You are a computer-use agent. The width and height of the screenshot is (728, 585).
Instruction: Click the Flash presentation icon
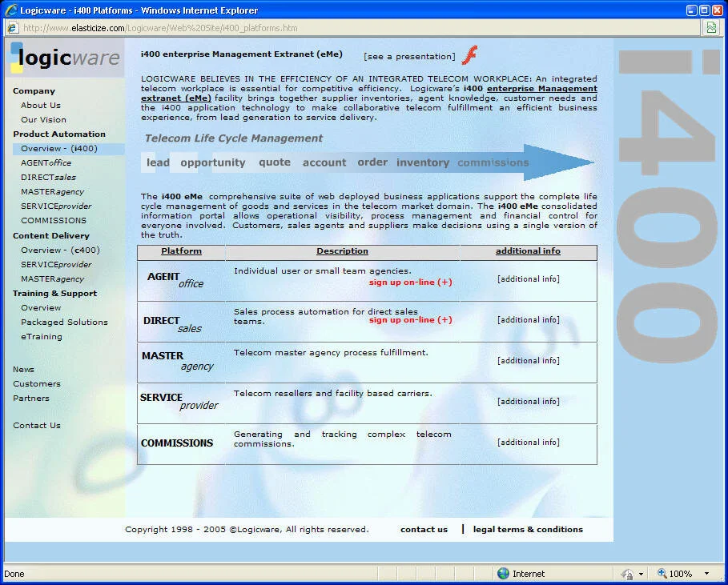[470, 56]
